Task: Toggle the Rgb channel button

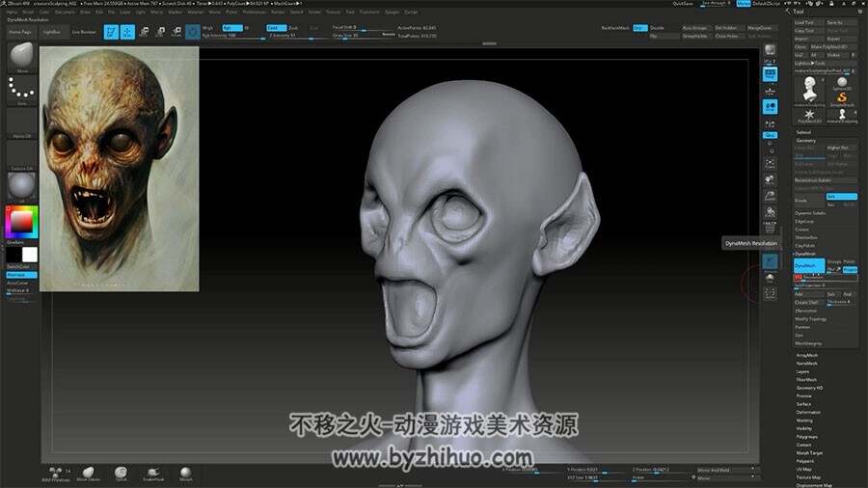Action: coord(231,28)
